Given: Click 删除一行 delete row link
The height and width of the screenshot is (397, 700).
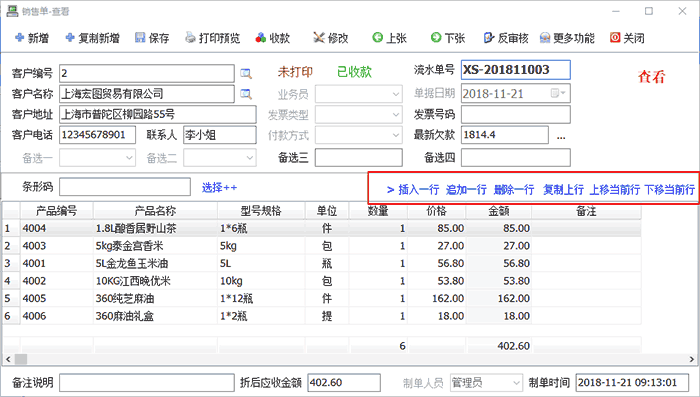Looking at the screenshot, I should tap(514, 190).
